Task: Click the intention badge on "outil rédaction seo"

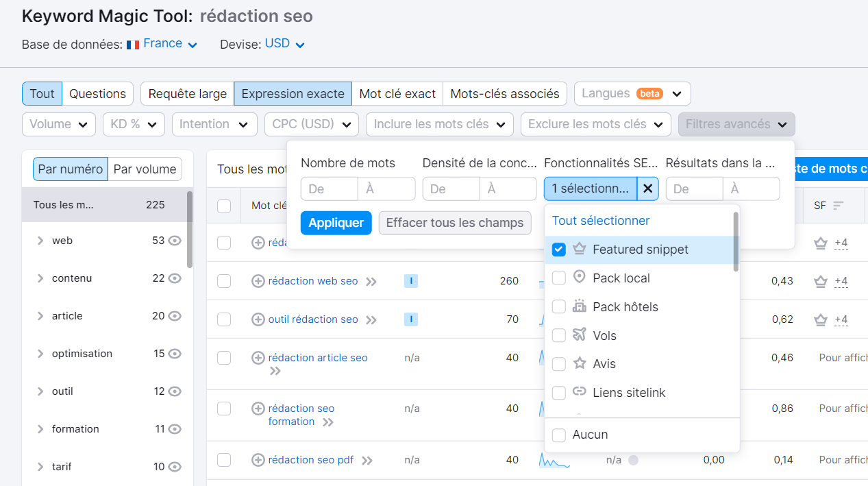Action: coord(410,319)
